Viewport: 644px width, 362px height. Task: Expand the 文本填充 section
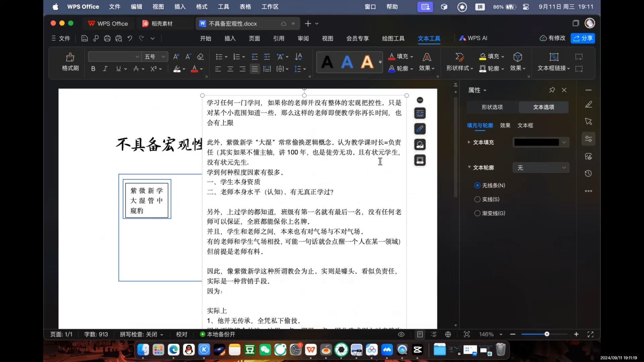pyautogui.click(x=469, y=142)
